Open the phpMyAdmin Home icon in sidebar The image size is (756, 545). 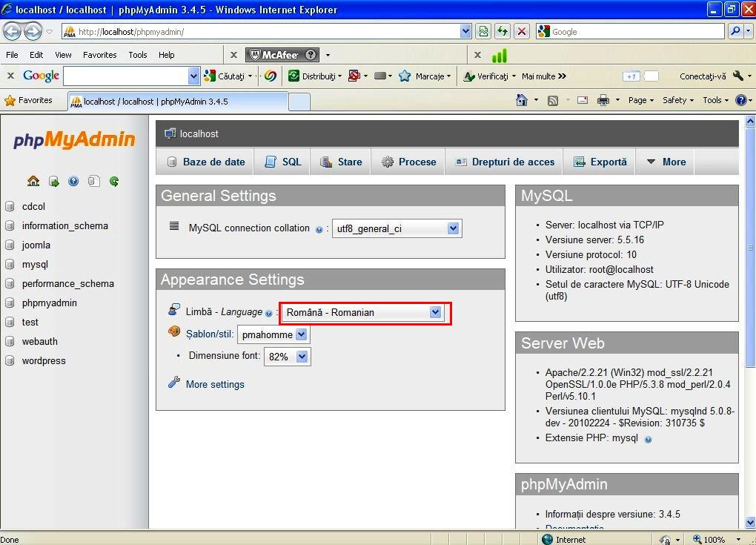33,181
